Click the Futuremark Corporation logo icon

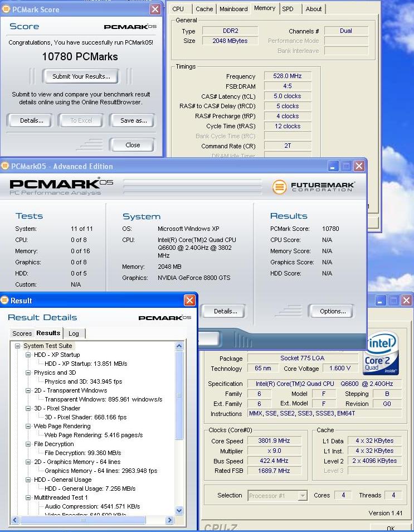279,187
